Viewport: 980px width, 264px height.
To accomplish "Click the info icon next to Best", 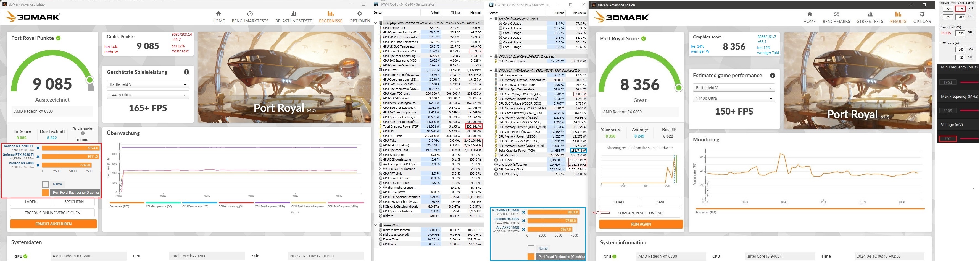I will [674, 130].
